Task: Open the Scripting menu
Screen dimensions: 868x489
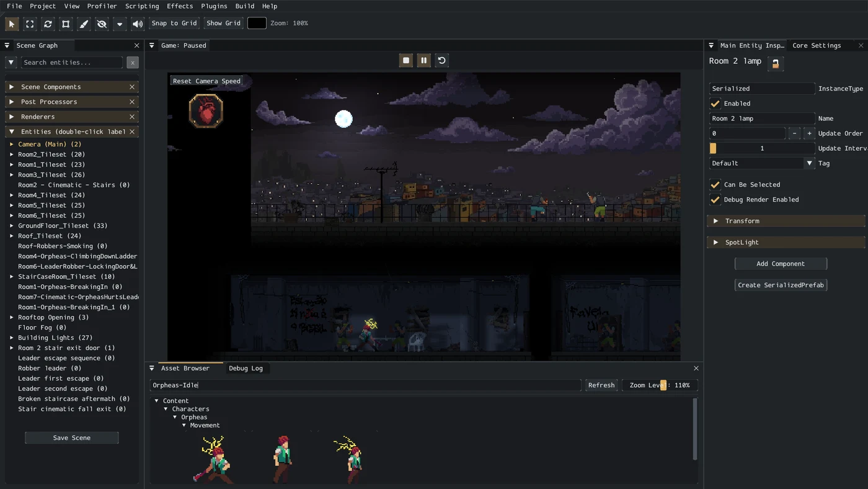Action: pyautogui.click(x=142, y=6)
